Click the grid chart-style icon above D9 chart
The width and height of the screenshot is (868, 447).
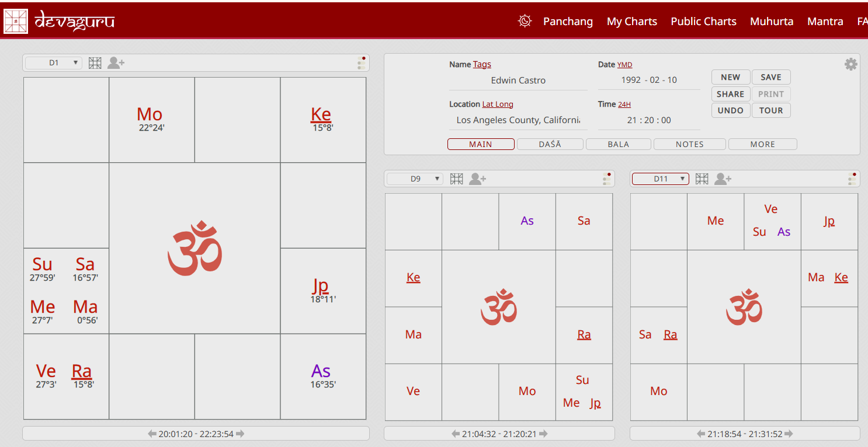click(x=457, y=179)
